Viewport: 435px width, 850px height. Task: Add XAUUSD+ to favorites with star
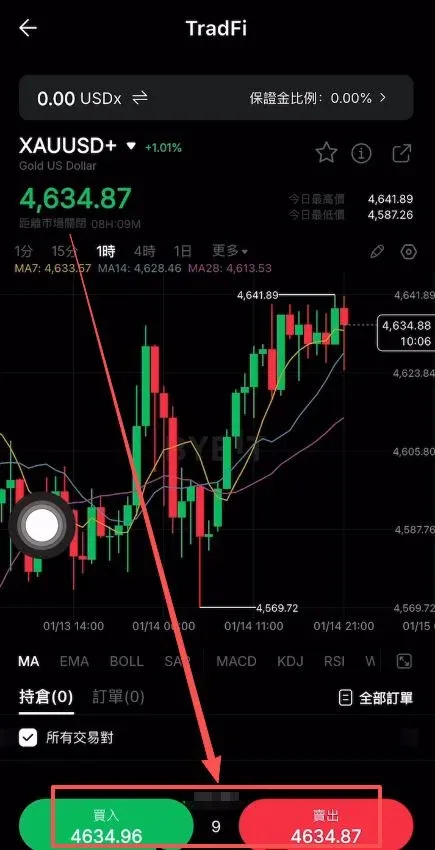(x=326, y=153)
